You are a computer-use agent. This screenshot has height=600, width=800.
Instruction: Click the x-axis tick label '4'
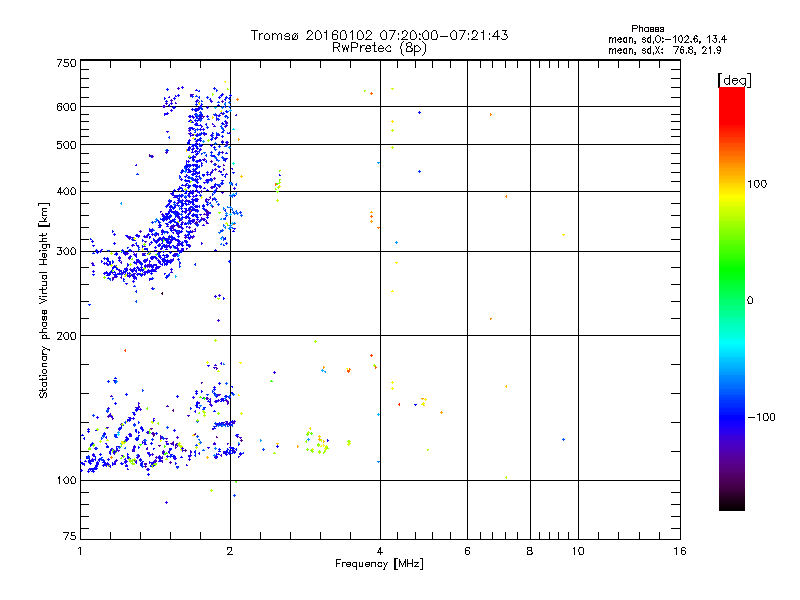380,551
